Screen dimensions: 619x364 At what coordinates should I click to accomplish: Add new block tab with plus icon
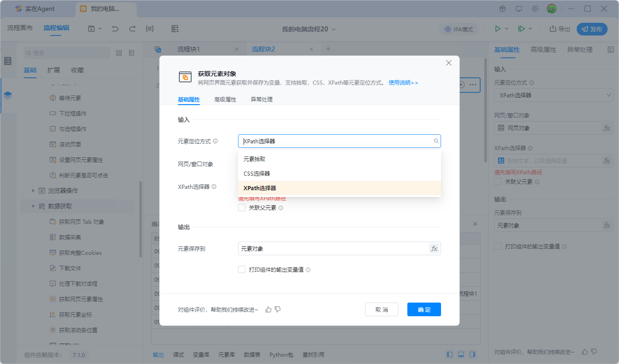pos(328,49)
